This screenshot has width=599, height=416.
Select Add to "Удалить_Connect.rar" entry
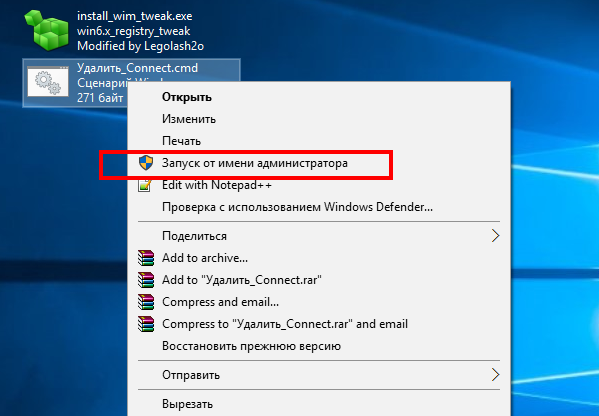click(x=319, y=280)
